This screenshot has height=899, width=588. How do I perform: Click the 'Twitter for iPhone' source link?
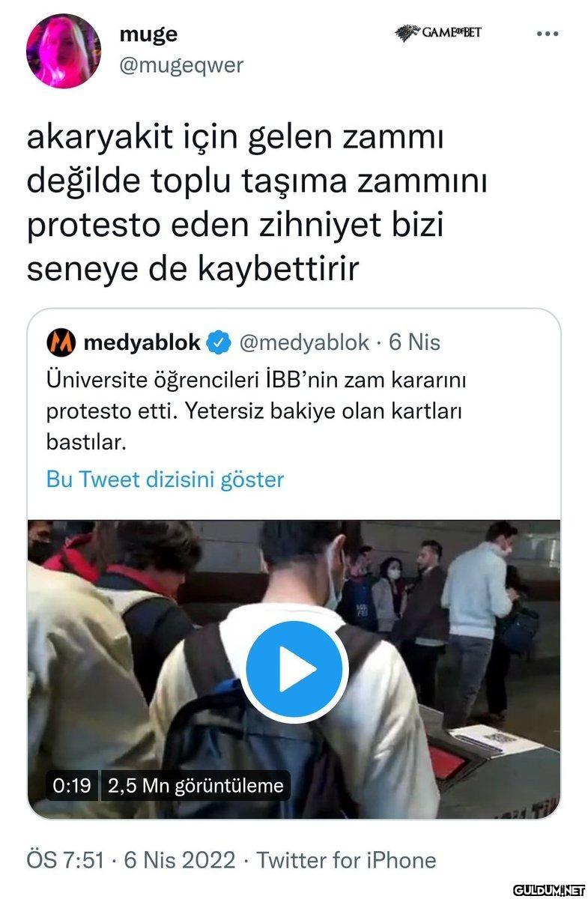click(x=347, y=859)
